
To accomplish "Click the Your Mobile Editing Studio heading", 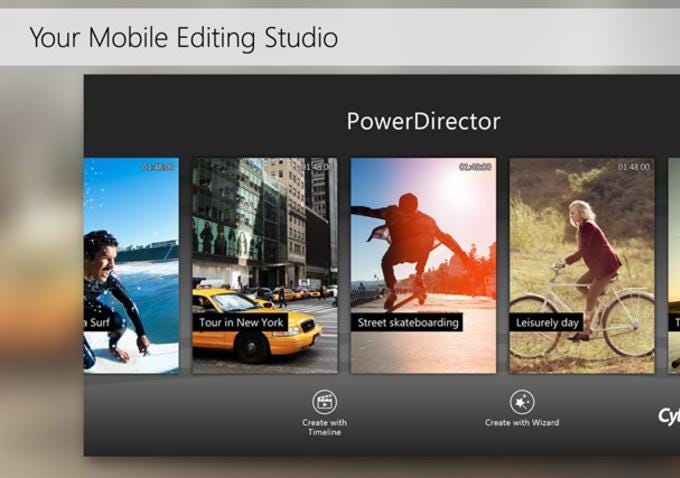I will pos(183,38).
